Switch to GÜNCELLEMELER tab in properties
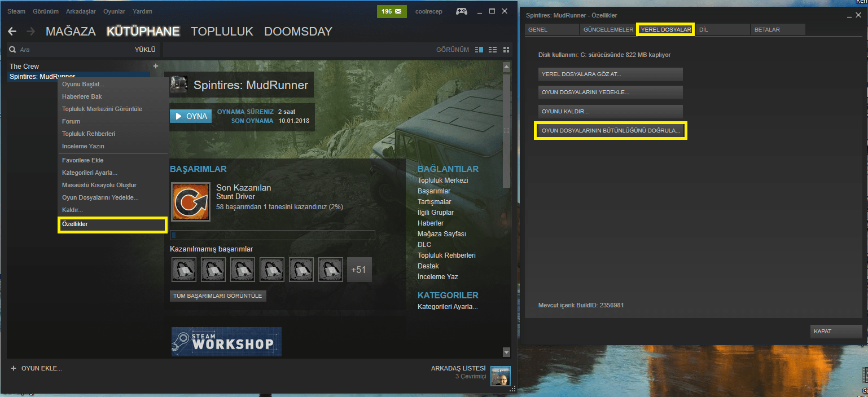 [608, 29]
